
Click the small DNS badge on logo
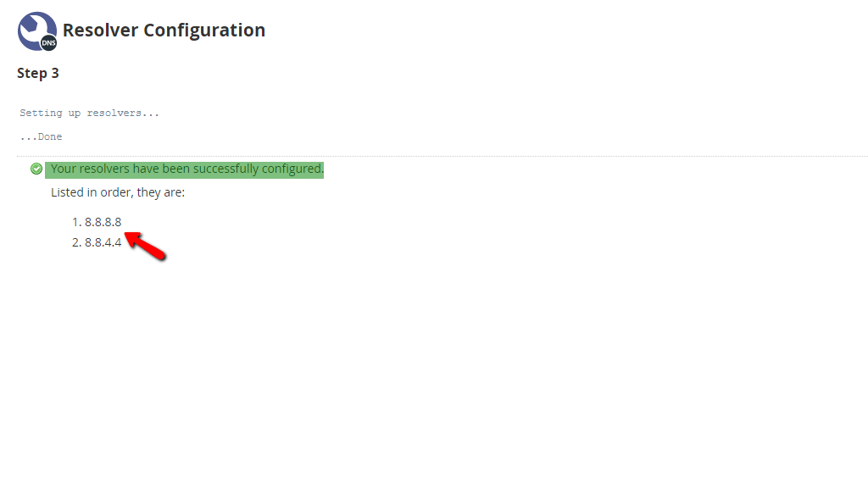click(x=49, y=42)
